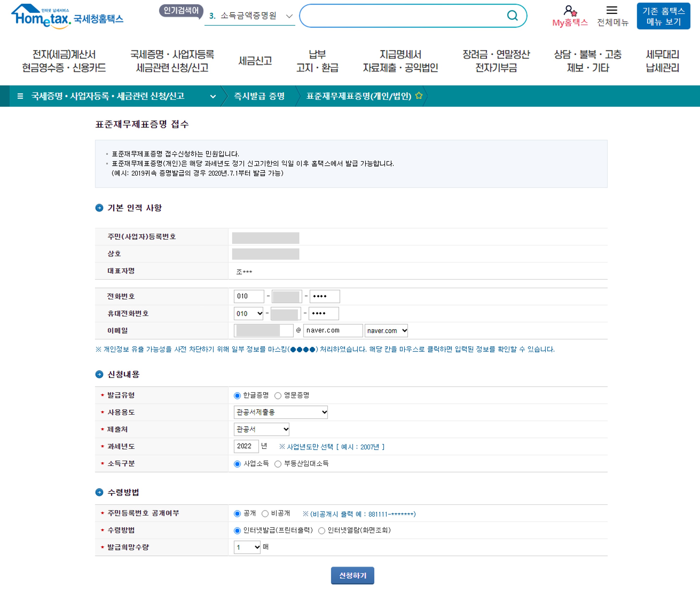Open 제출처 dropdown

tap(261, 429)
